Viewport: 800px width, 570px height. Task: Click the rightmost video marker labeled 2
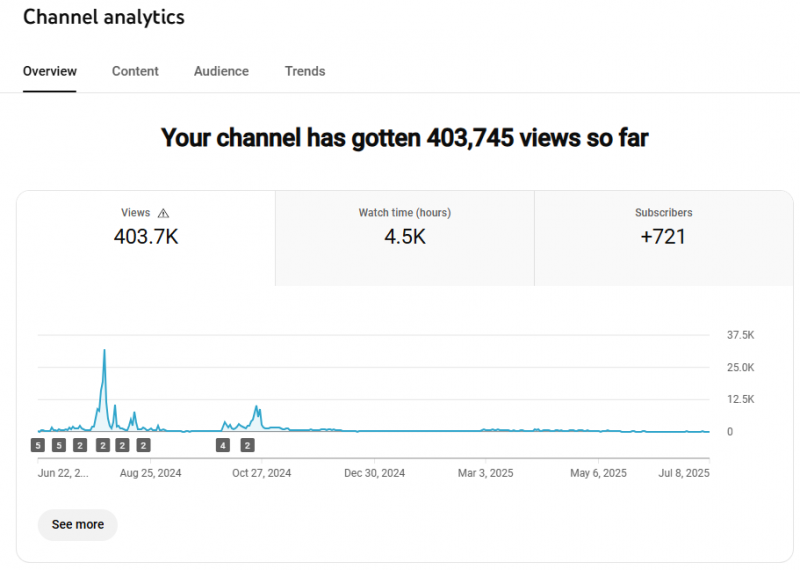pos(248,445)
